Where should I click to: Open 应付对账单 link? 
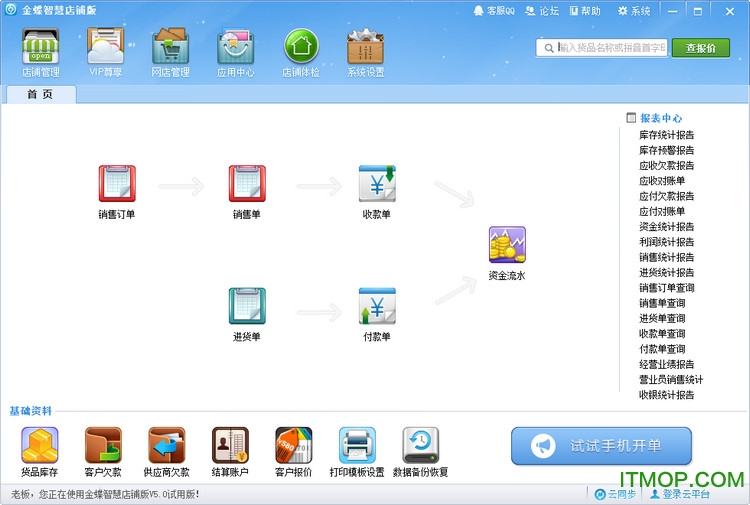pyautogui.click(x=662, y=212)
